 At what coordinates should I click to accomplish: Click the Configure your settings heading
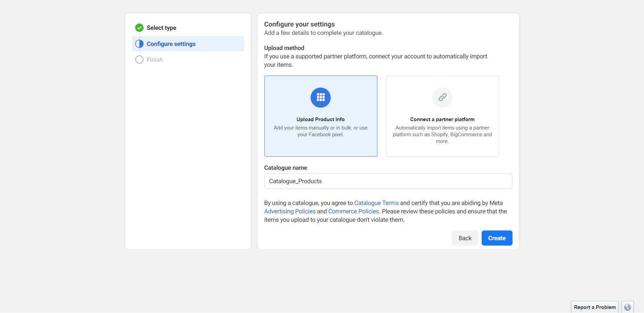coord(299,24)
